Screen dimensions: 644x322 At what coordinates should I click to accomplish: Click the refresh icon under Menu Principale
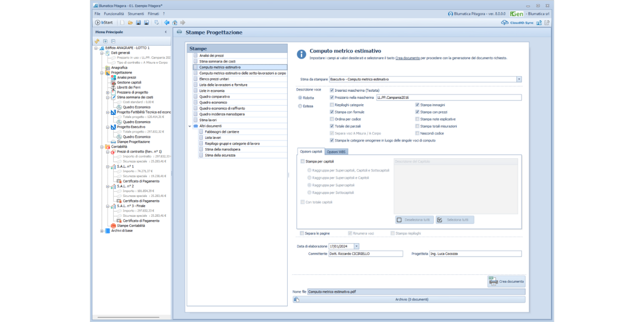(x=97, y=41)
